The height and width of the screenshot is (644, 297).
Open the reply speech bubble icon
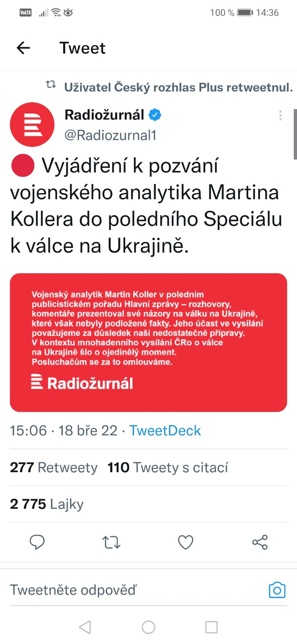[37, 542]
